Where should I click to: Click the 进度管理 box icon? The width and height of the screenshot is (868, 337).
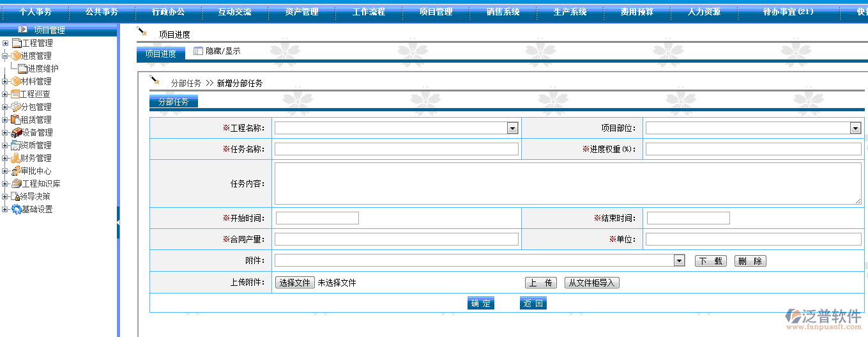[x=16, y=56]
